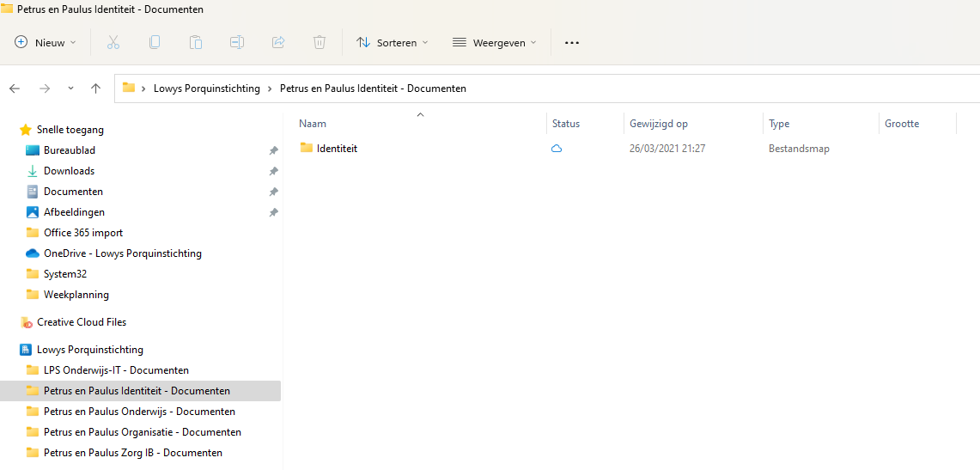Click the Paste clipboard icon
Viewport: 980px width, 470px height.
(196, 42)
